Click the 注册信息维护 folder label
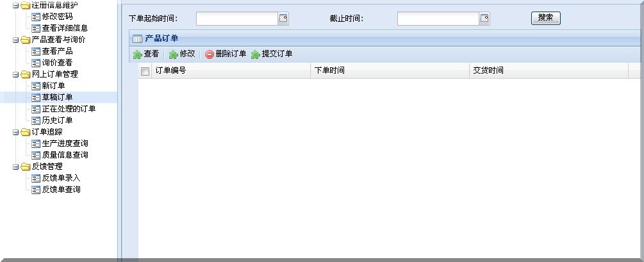 pos(54,5)
